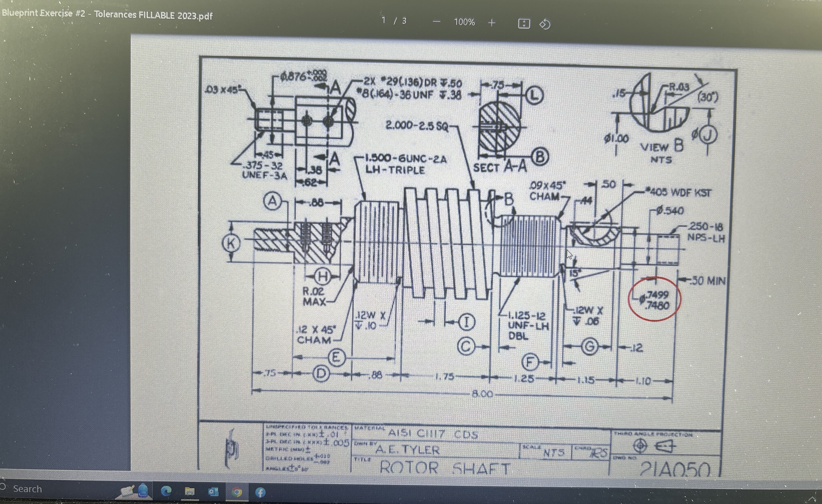
Task: Click the zoom in plus icon
Action: 491,22
